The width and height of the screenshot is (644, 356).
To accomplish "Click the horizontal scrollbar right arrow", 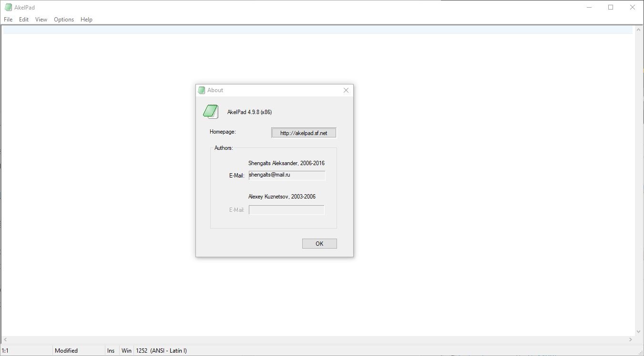I will (x=631, y=340).
